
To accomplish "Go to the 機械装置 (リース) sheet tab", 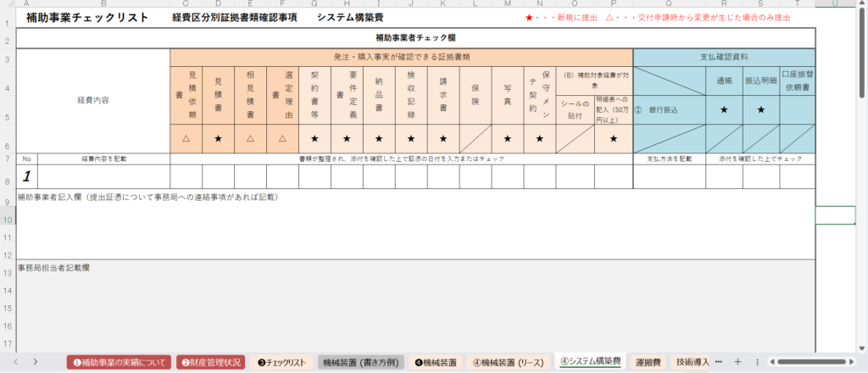I will click(x=508, y=362).
